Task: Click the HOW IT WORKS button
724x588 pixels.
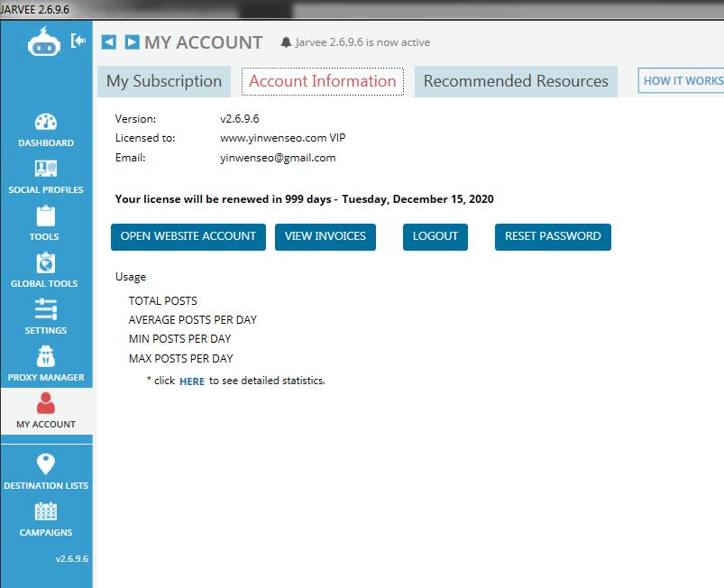Action: pyautogui.click(x=682, y=81)
